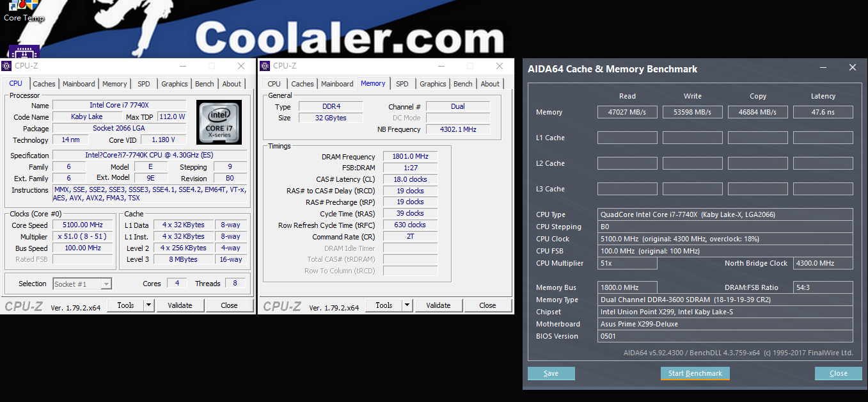Open the Mainboard tab in the CPU-tab CPU-Z window

[79, 84]
